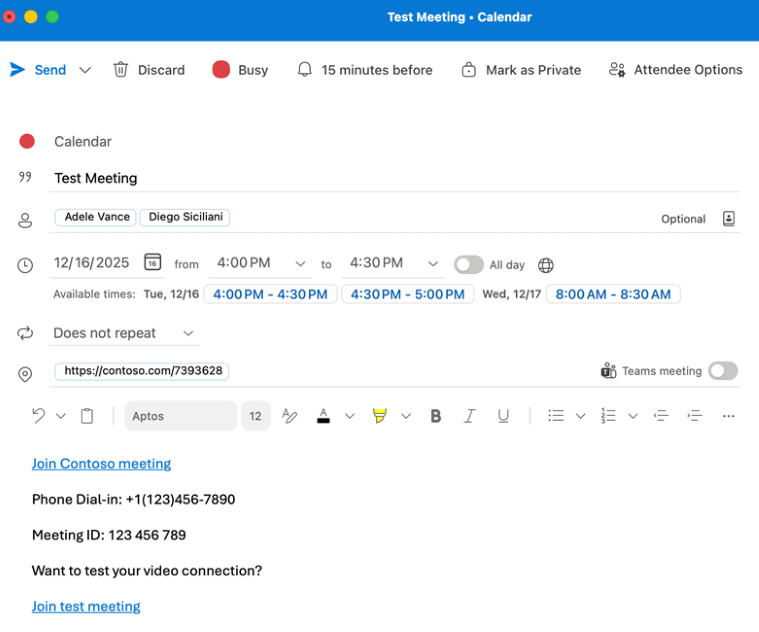Toggle the All day switch
759x632 pixels.
(x=469, y=265)
